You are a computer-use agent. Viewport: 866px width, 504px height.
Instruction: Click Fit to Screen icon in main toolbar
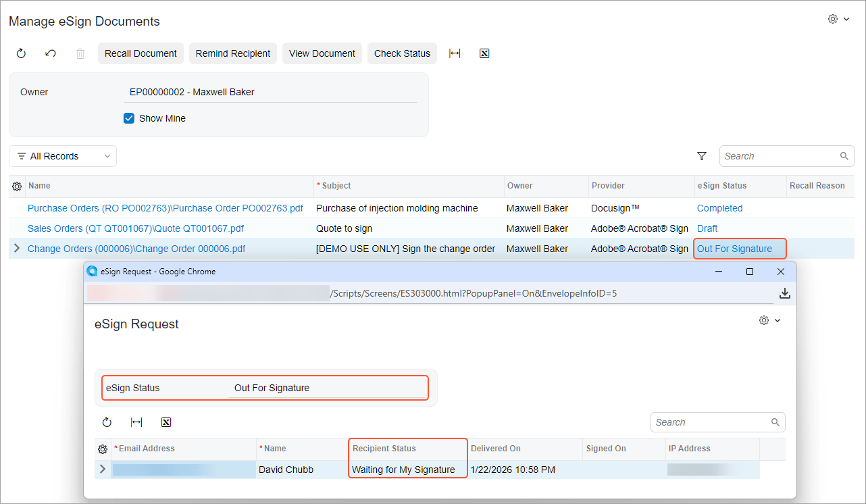(x=455, y=53)
